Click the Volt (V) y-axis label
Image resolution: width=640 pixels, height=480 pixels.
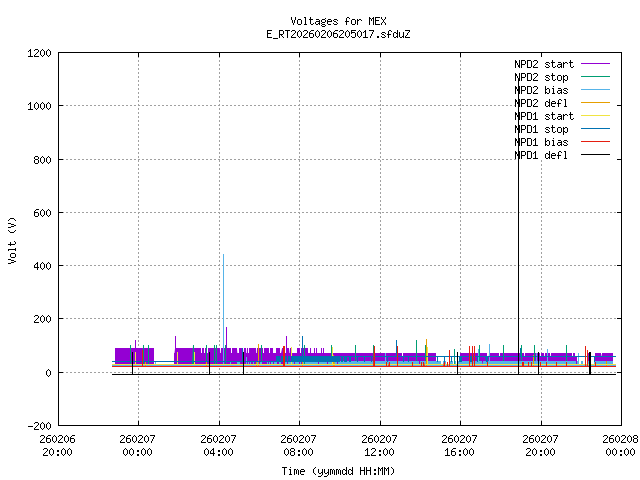[12, 239]
